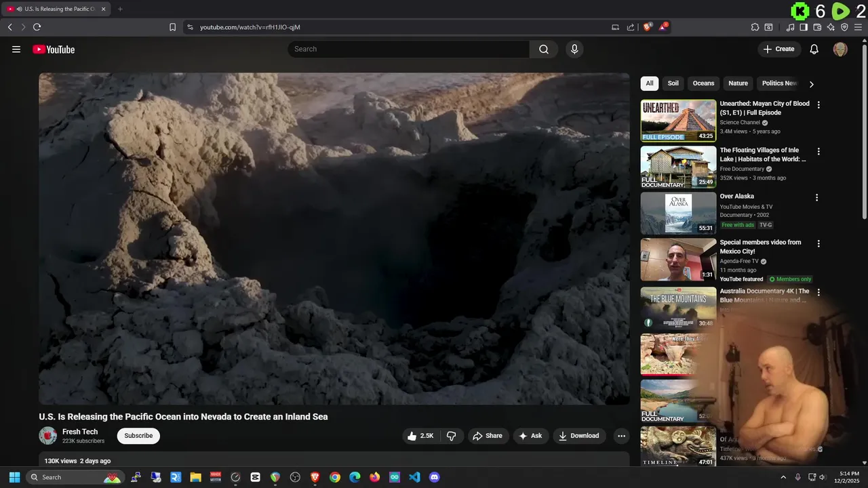
Task: Open the account avatar menu
Action: [x=840, y=49]
